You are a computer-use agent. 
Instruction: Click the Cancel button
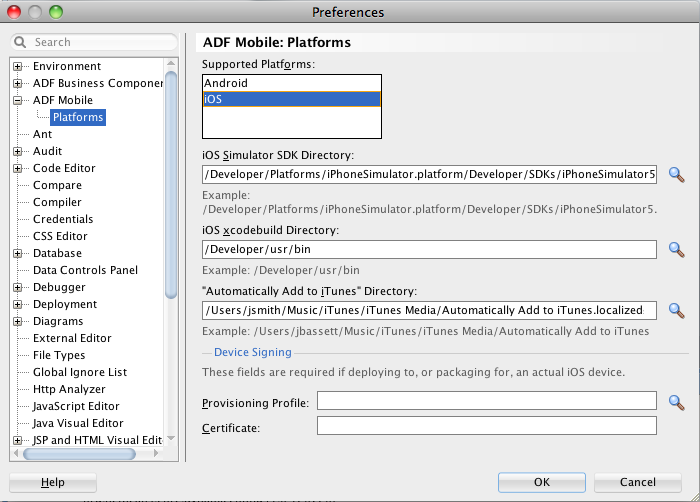pos(638,482)
